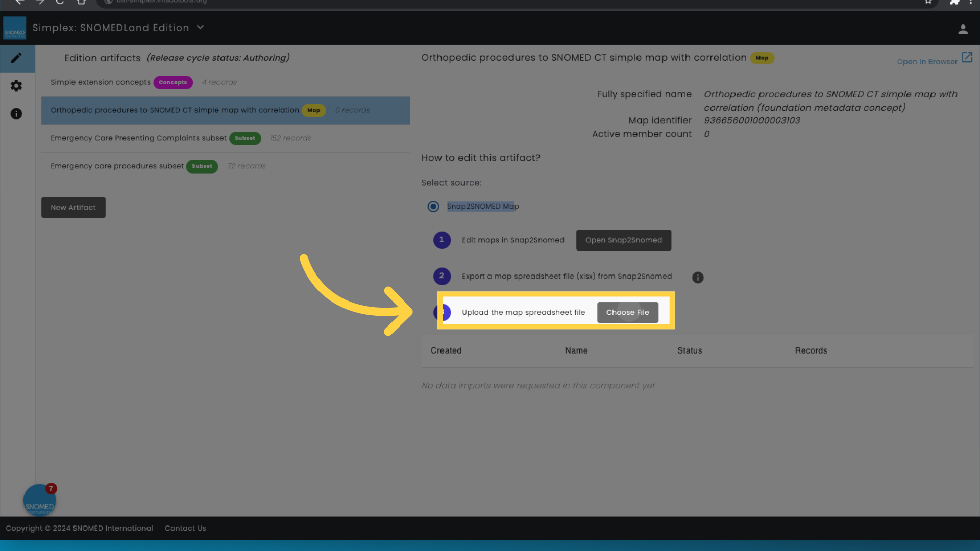Click Created column header
The height and width of the screenshot is (551, 980).
click(446, 351)
